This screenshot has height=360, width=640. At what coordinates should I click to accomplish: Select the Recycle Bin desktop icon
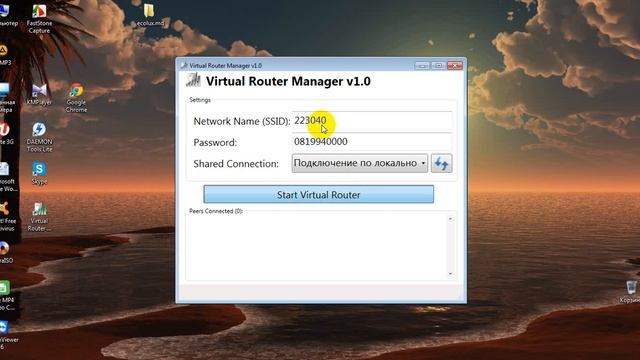631,291
